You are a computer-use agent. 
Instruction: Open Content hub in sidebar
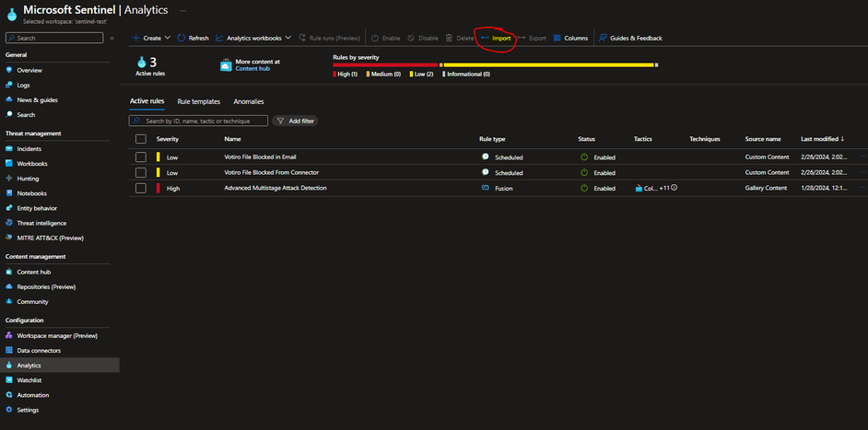34,273
